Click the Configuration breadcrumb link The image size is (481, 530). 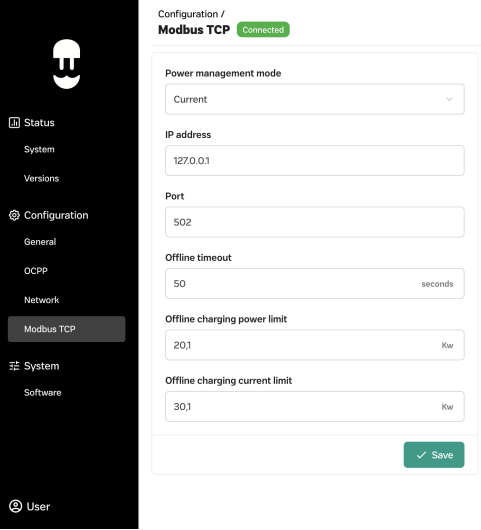pos(188,14)
